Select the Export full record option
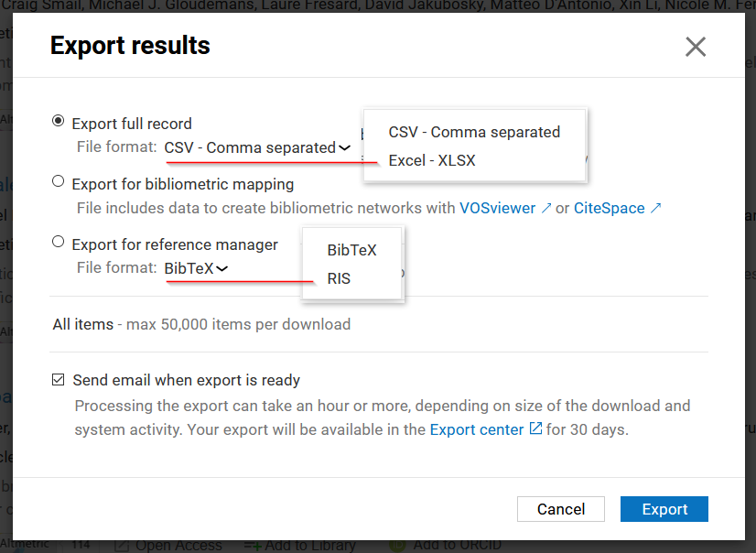Screen dimensions: 756x553 coord(59,121)
